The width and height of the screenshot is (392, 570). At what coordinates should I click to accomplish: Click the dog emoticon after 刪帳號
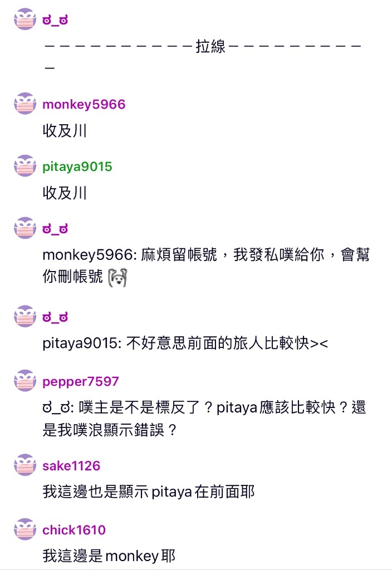[117, 277]
